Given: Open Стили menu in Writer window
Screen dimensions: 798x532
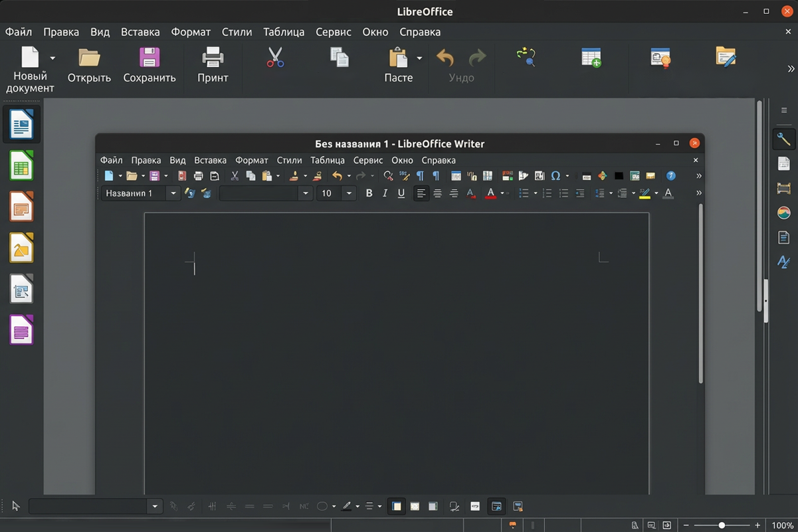Looking at the screenshot, I should (x=289, y=160).
